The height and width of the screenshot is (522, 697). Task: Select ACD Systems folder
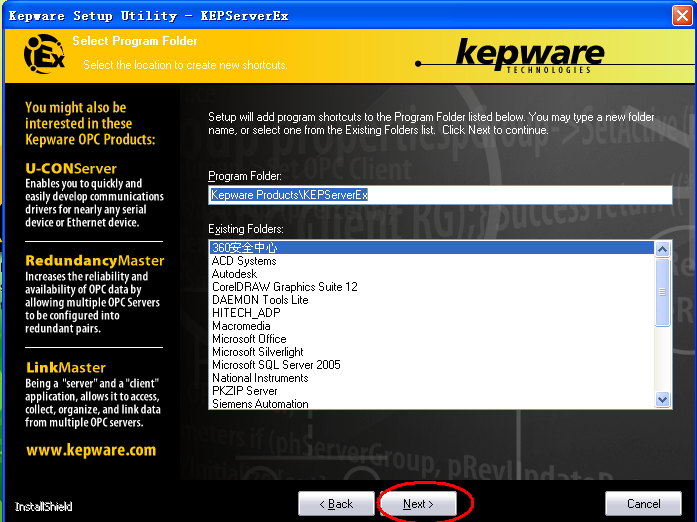point(244,261)
